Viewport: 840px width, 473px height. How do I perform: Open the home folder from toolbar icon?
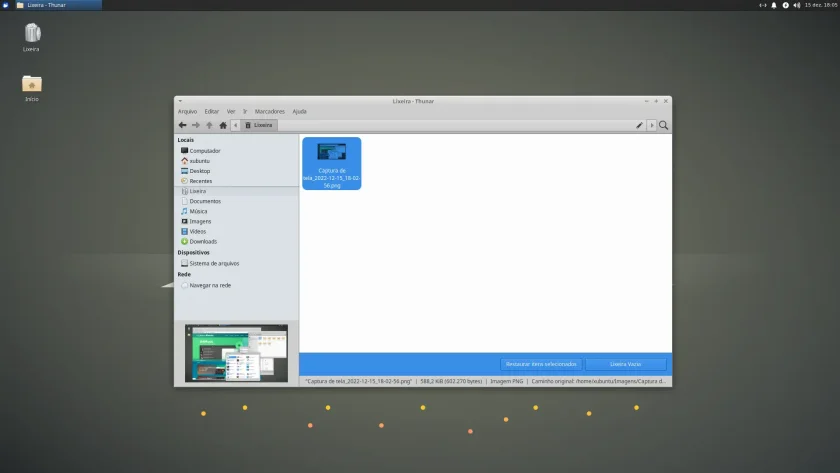[223, 125]
